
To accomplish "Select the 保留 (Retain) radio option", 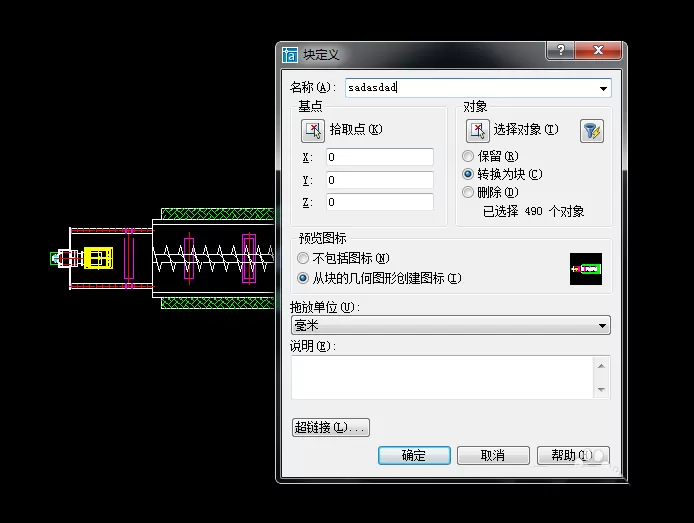I will pos(468,156).
